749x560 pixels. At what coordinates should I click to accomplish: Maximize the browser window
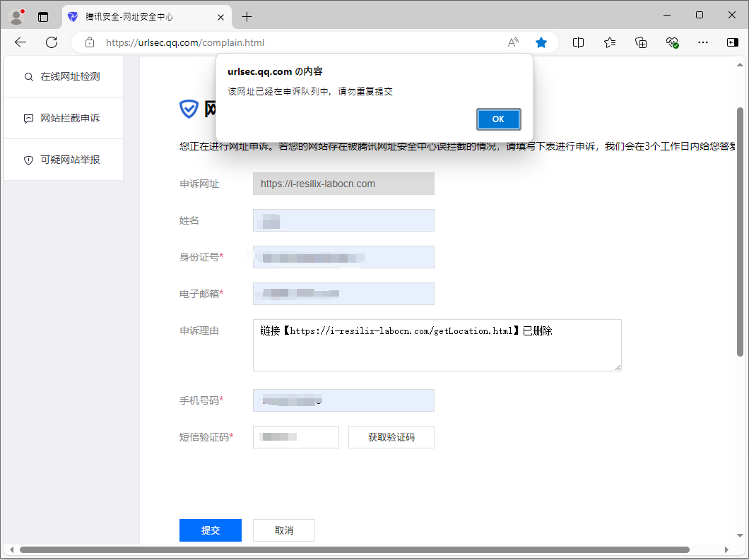[700, 16]
